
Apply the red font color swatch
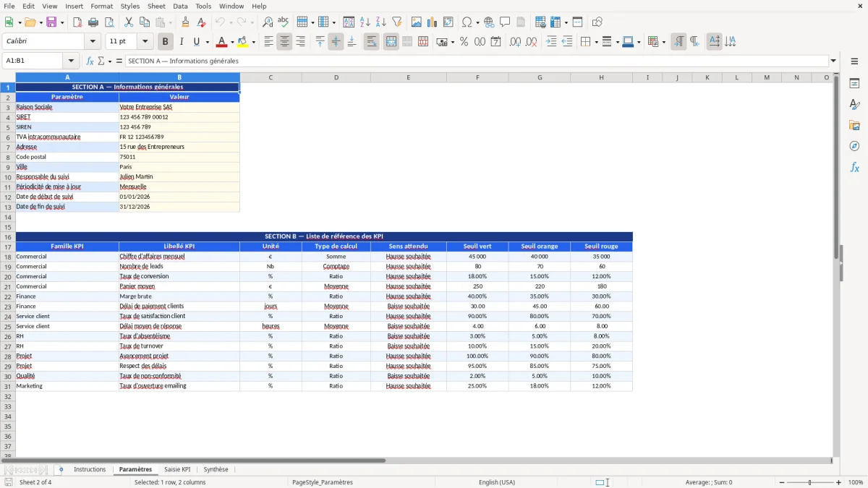coord(221,42)
